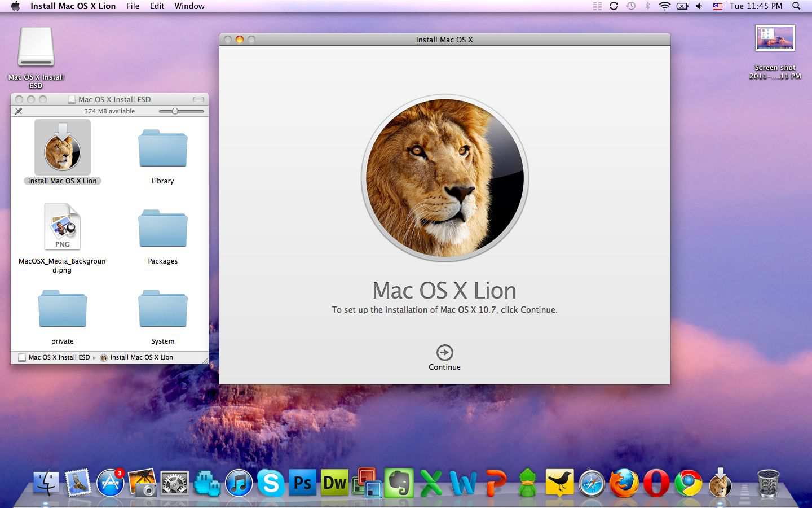The width and height of the screenshot is (812, 508).
Task: Toggle the Finder toolbar pill button
Action: point(198,99)
